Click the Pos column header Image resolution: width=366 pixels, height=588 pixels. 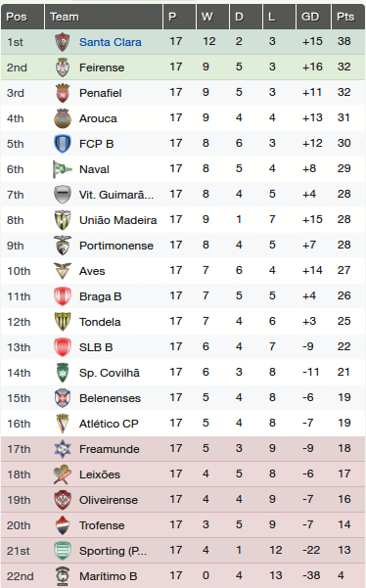[23, 17]
